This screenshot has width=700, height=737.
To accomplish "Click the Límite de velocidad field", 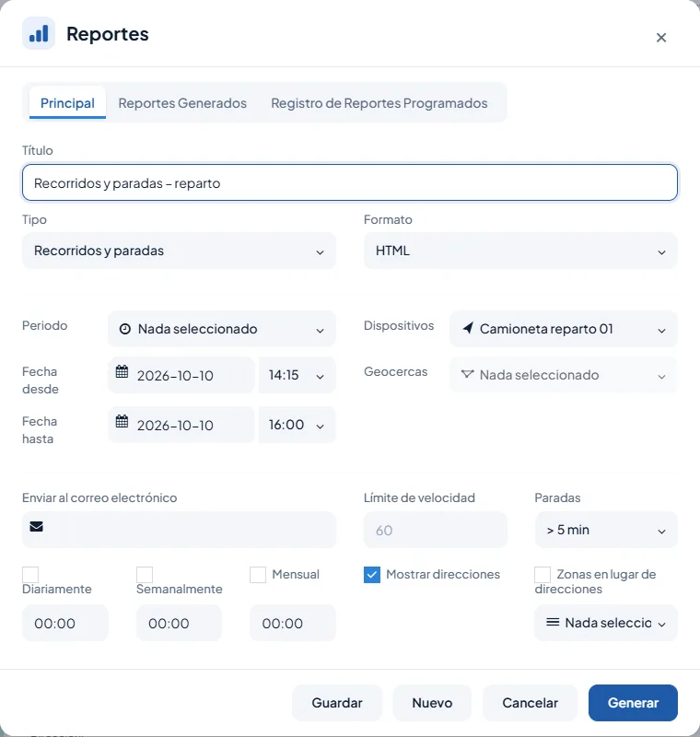I will [436, 530].
